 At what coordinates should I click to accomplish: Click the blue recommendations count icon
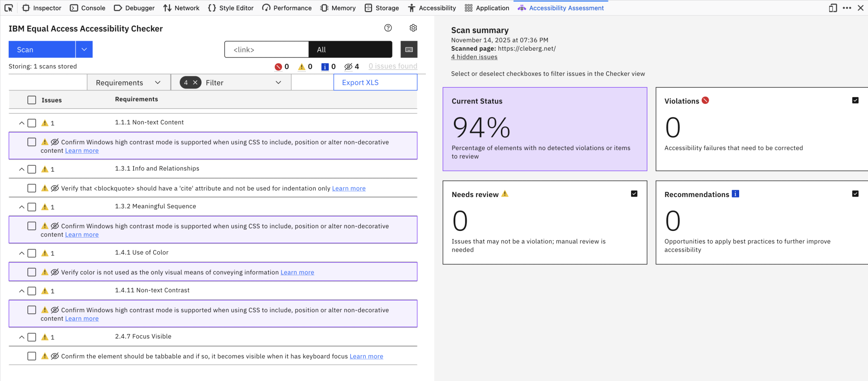(x=325, y=67)
